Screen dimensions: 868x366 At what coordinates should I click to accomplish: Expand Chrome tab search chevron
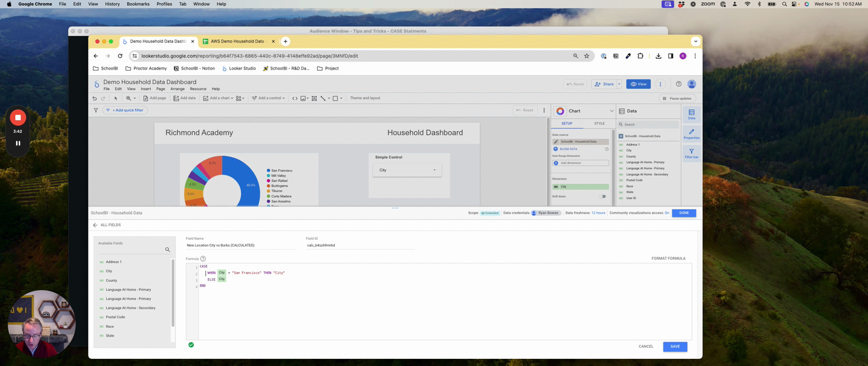695,41
